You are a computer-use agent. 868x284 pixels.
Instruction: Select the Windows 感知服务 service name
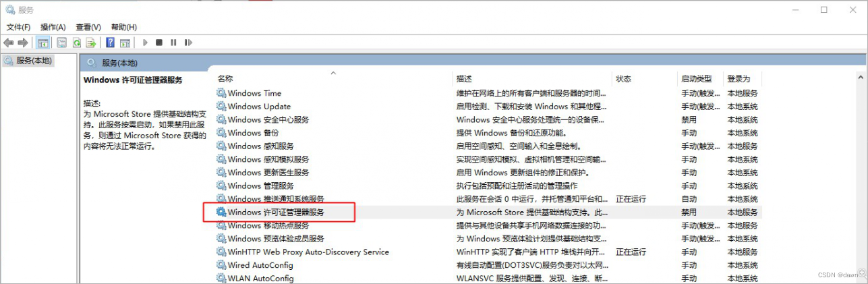[261, 146]
